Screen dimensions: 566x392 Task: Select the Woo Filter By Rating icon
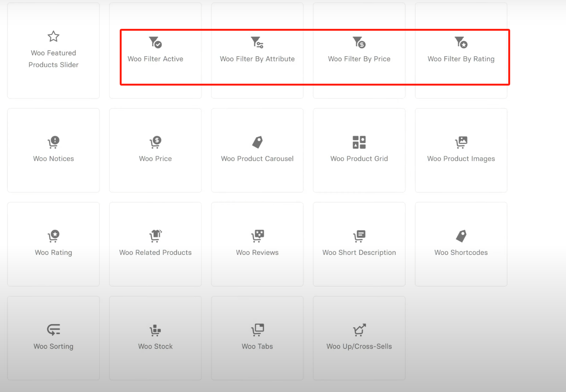click(x=461, y=42)
